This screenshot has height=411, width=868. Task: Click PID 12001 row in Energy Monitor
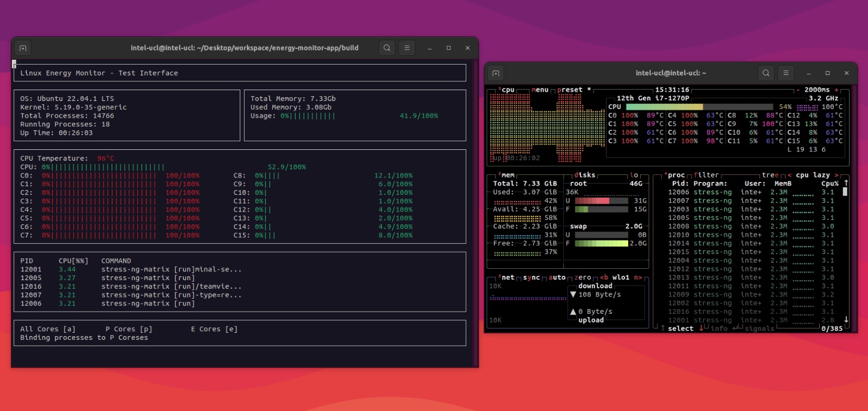(131, 269)
